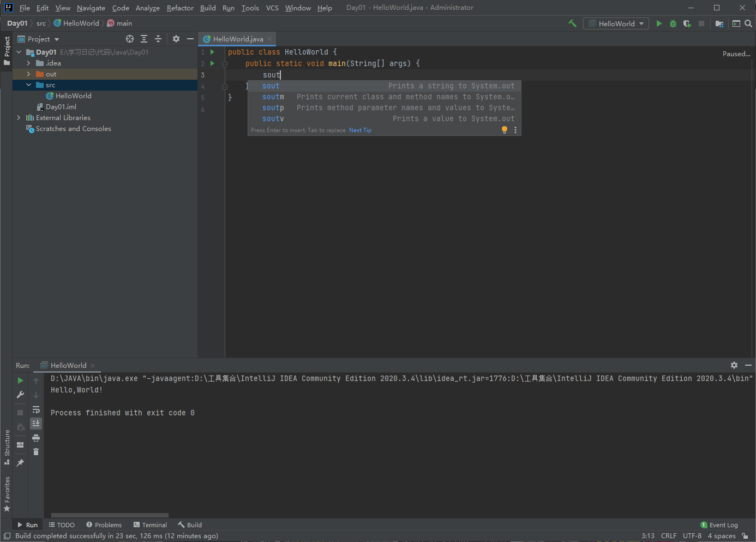Click the green hammer Build Project icon
Viewport: 756px width, 542px height.
point(572,23)
